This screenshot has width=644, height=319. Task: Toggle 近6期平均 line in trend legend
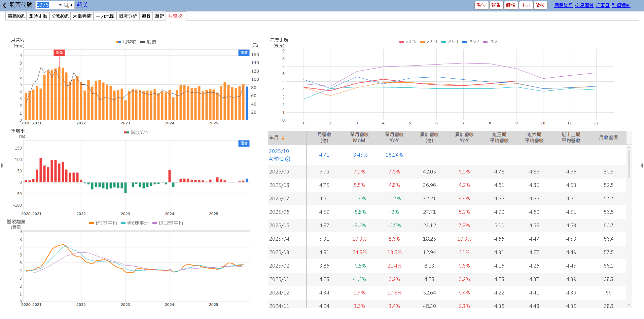point(135,223)
